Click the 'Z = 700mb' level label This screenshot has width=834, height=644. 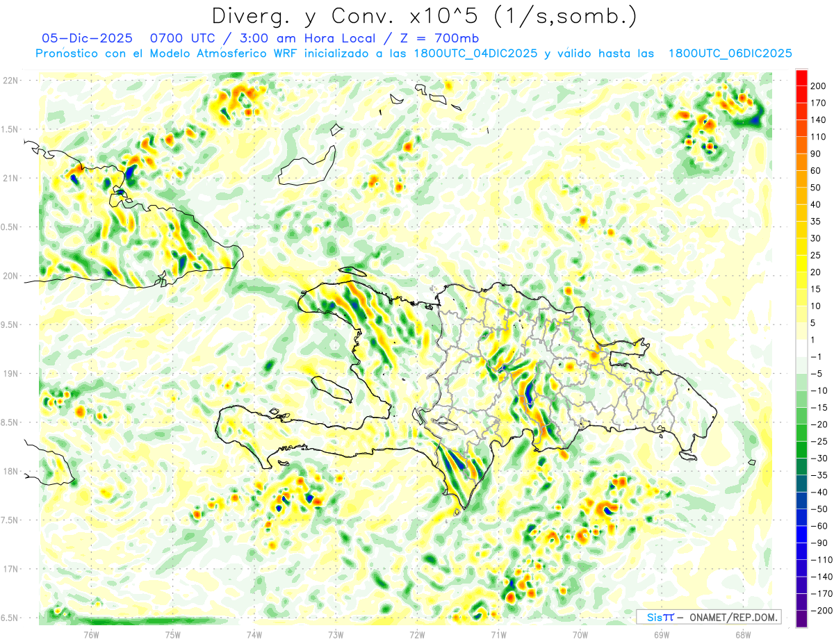click(x=439, y=38)
